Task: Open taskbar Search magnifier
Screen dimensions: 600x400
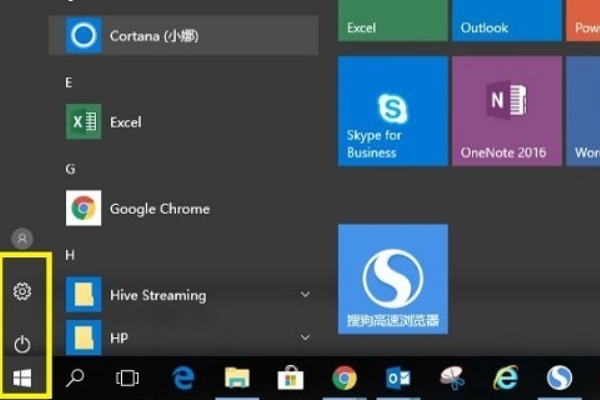Action: coord(75,378)
